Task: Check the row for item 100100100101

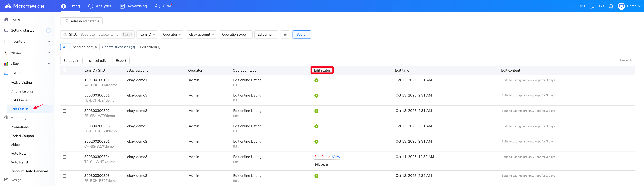Action: point(65,80)
